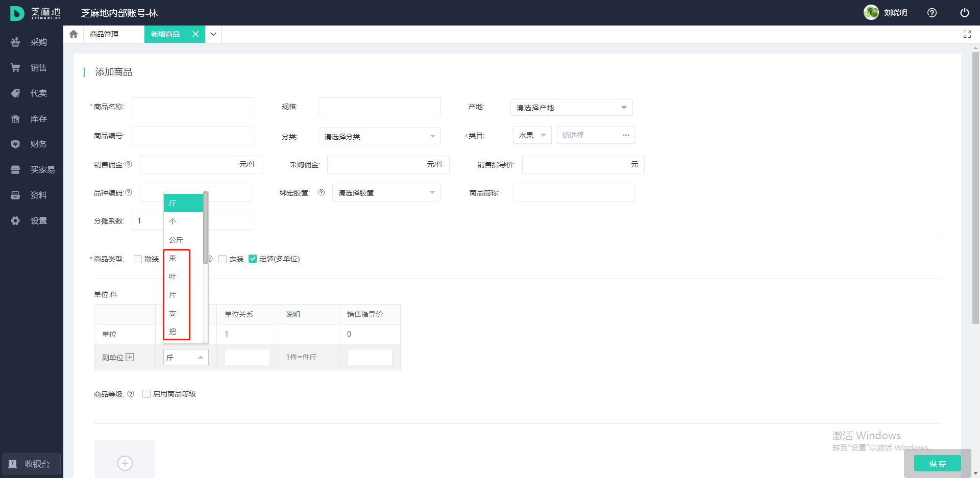Check the 定装 product type checkbox
The width and height of the screenshot is (980, 478).
coord(223,259)
